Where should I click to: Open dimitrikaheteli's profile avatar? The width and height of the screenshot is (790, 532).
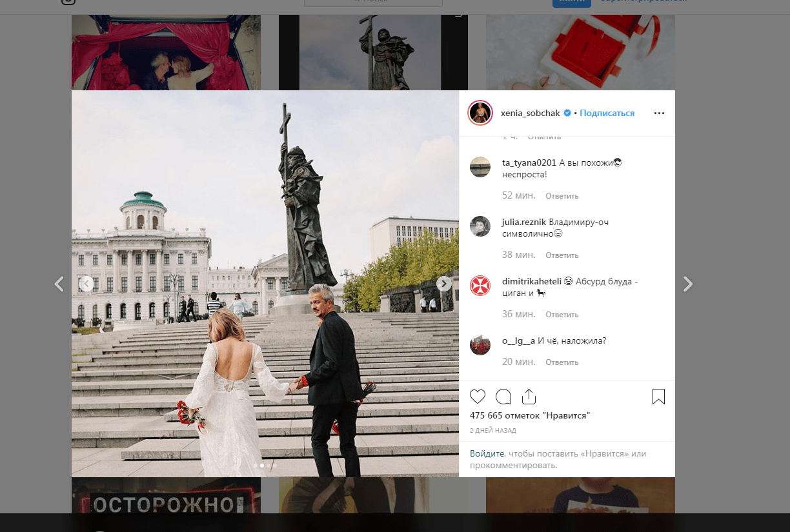480,285
